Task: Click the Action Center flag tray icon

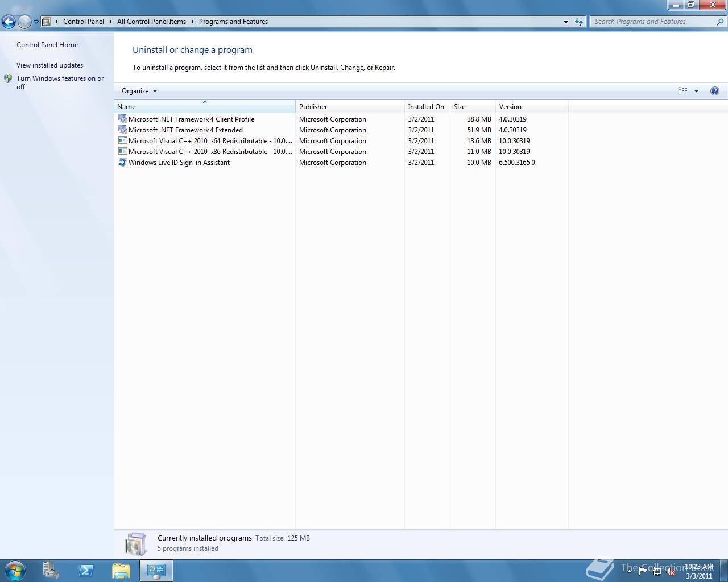Action: click(643, 572)
